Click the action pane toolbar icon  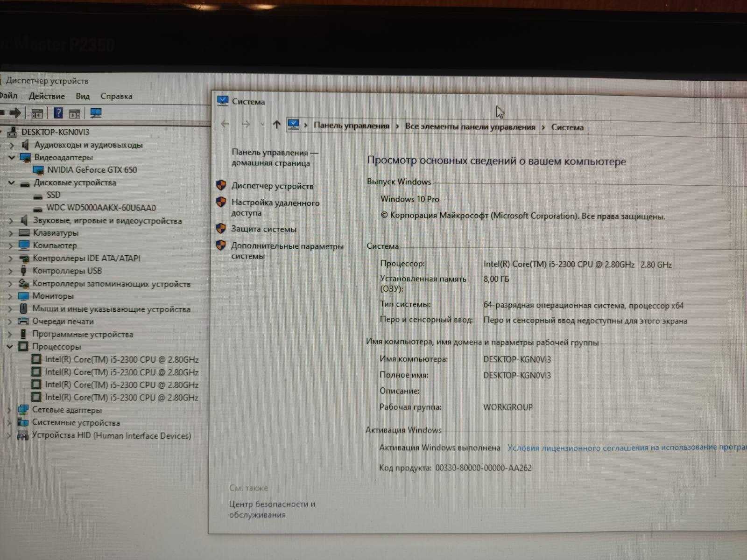pos(75,113)
